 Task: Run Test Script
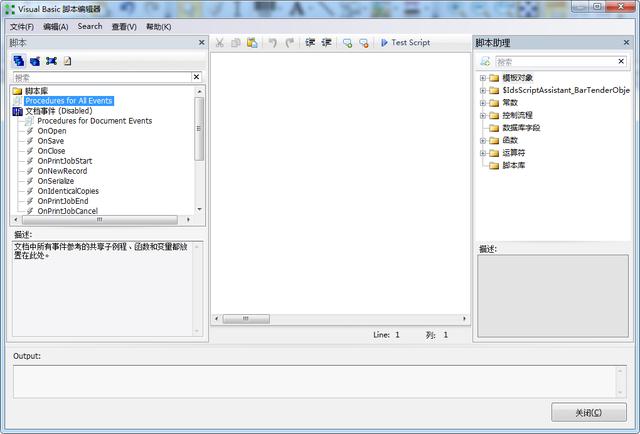click(x=404, y=43)
